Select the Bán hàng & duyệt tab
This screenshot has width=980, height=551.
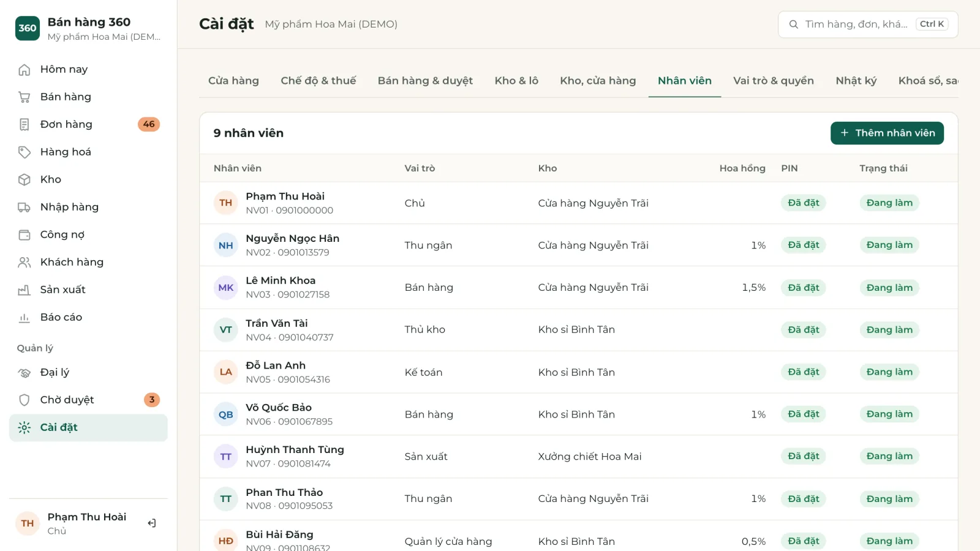pos(425,81)
